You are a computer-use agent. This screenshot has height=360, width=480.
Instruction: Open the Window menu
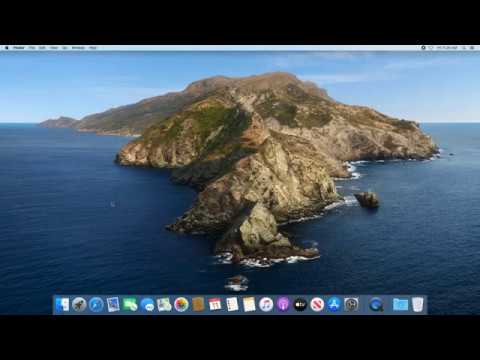tap(78, 48)
